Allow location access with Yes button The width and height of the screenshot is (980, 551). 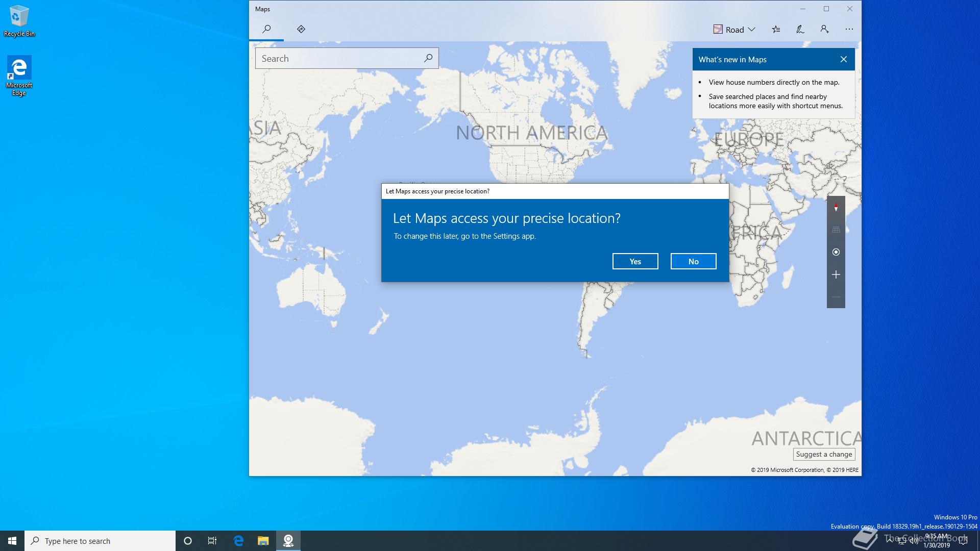pyautogui.click(x=635, y=261)
